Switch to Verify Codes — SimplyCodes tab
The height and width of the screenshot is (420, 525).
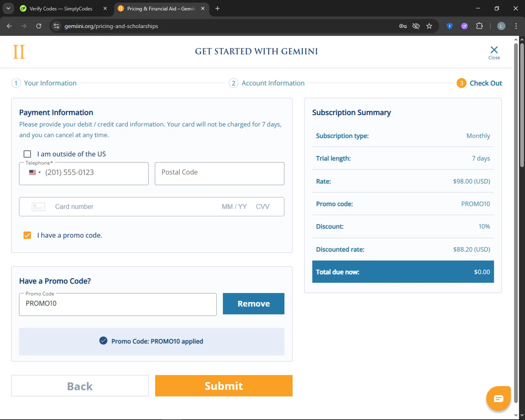pyautogui.click(x=61, y=8)
